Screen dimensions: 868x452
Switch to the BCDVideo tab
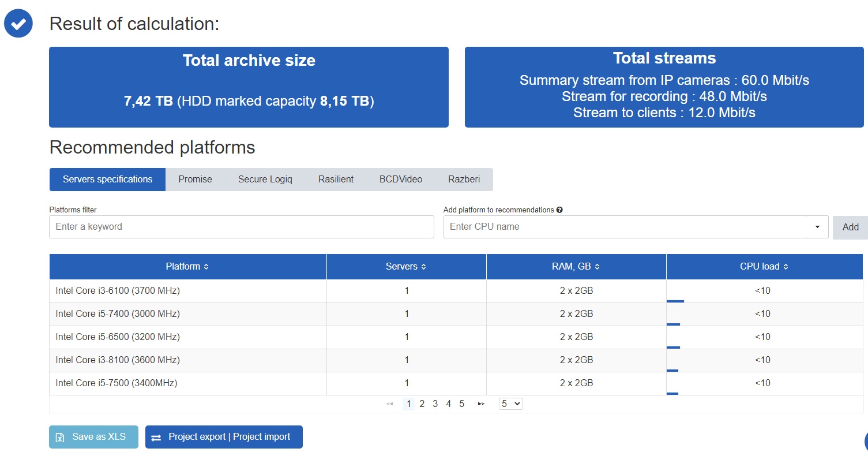click(x=401, y=180)
